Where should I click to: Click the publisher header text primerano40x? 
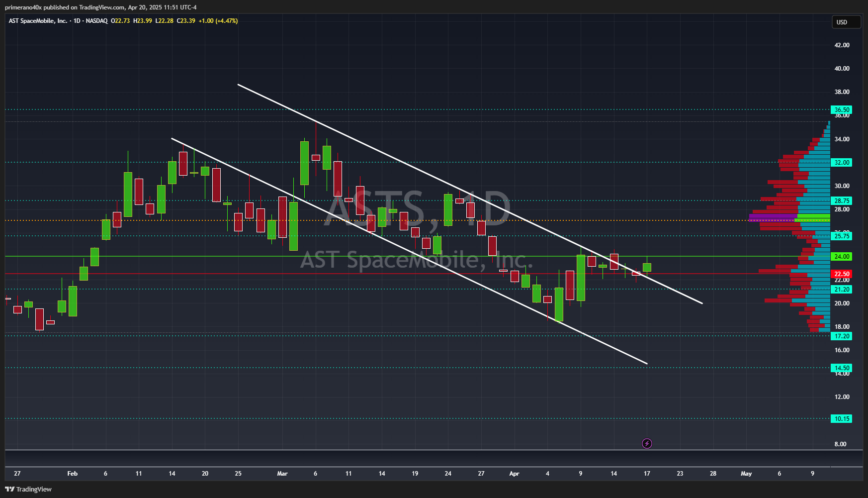[x=23, y=7]
